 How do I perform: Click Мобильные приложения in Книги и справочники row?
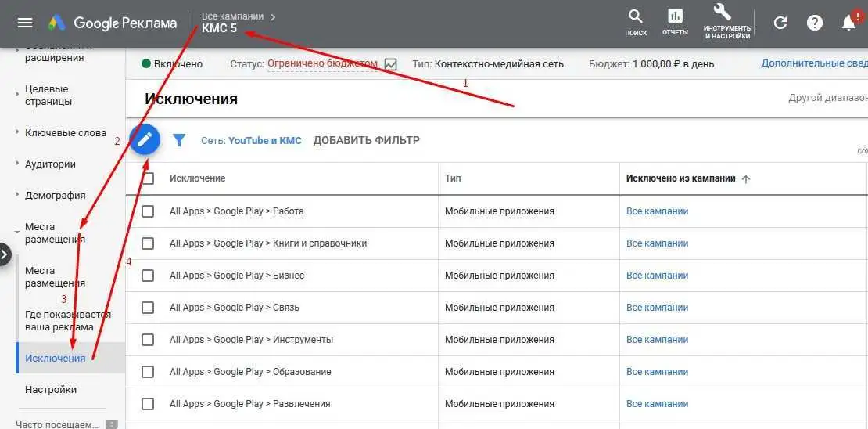(x=500, y=243)
